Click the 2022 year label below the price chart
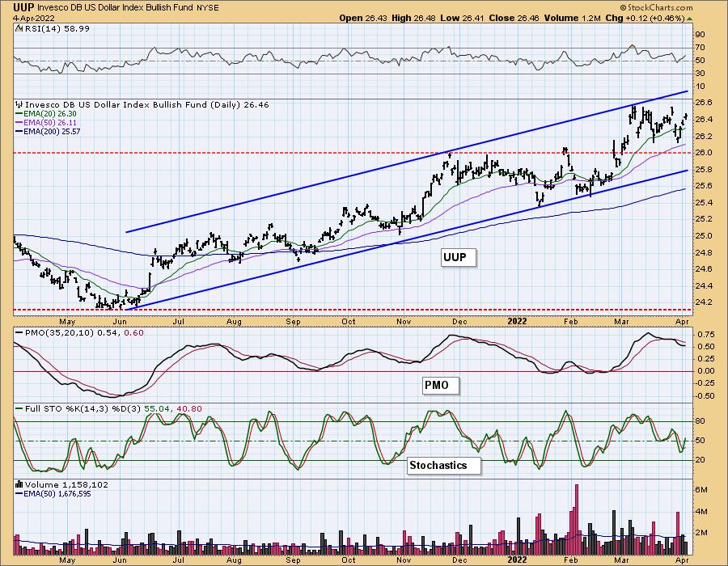This screenshot has width=728, height=566. coord(517,322)
